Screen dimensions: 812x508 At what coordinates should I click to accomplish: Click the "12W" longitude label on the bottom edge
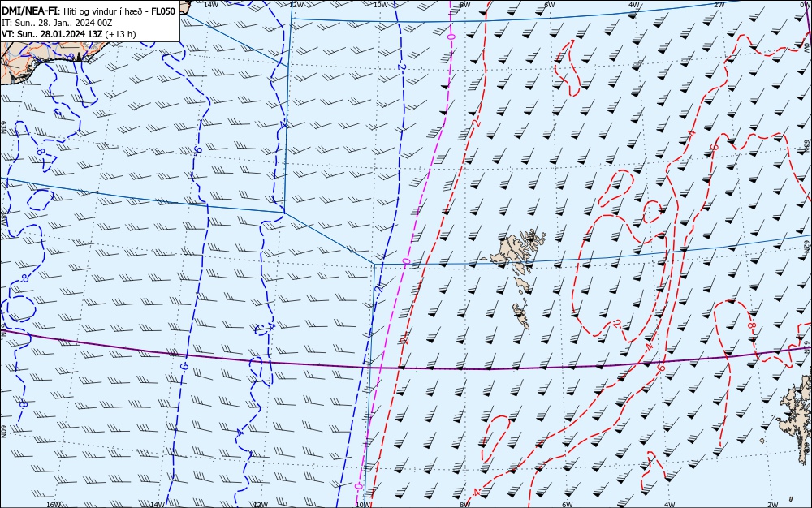(261, 505)
